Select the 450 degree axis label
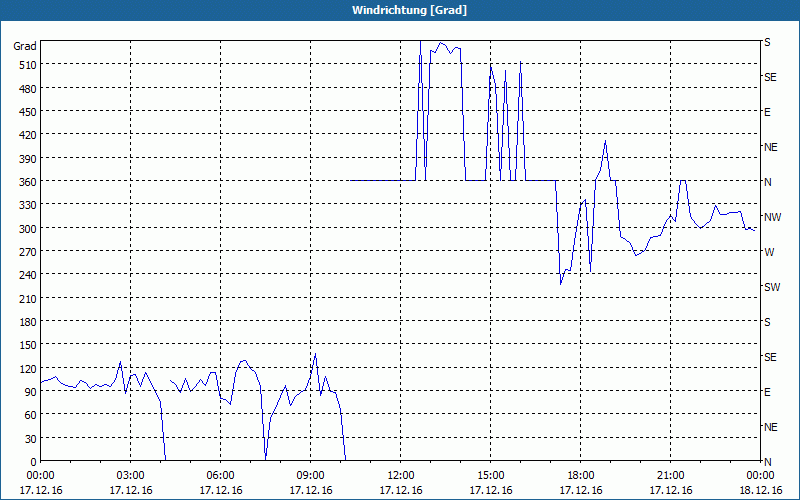This screenshot has height=500, width=800. click(x=28, y=112)
